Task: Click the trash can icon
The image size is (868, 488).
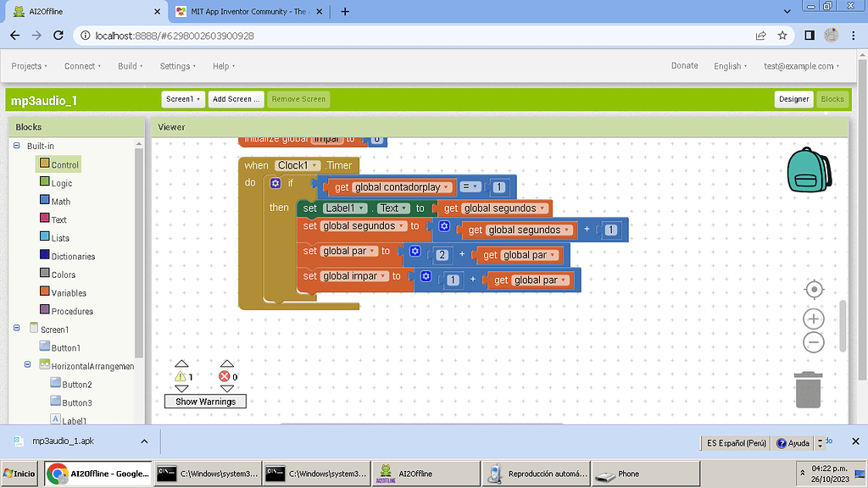Action: coord(808,390)
